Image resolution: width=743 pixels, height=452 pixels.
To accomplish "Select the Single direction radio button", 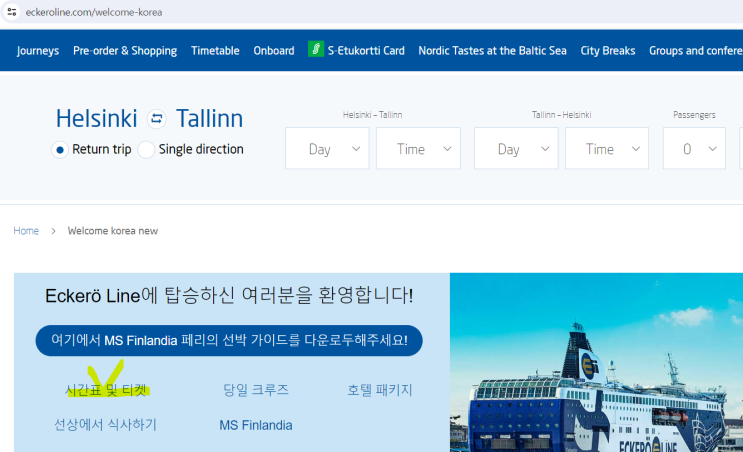I will tap(146, 150).
